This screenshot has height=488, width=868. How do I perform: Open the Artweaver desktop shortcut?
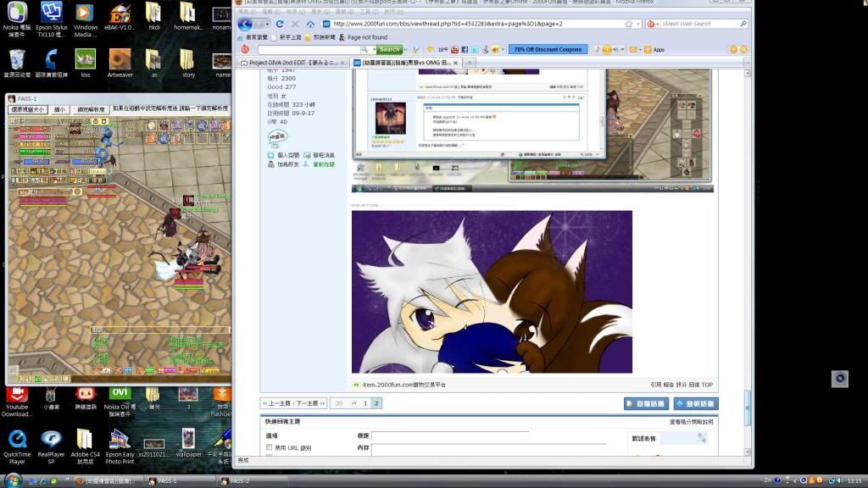pos(120,60)
